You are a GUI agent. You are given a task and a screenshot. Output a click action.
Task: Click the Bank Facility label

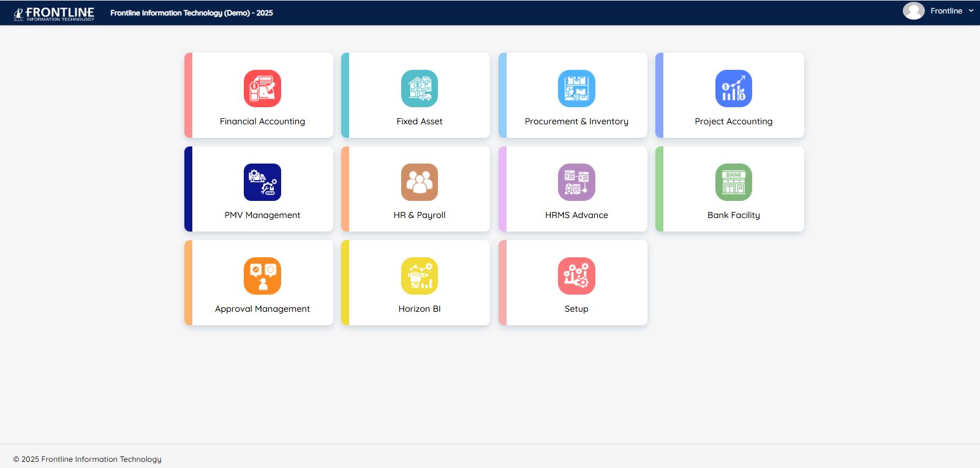point(734,215)
